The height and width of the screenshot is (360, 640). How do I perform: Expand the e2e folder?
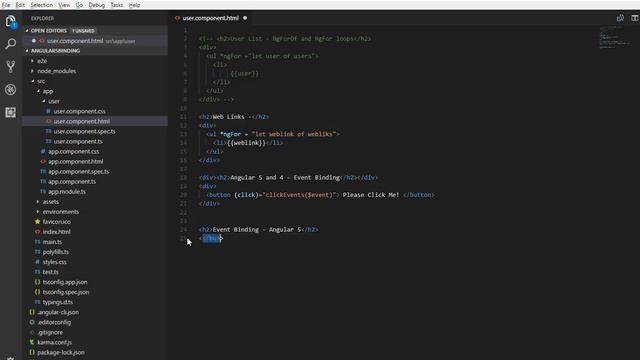(42, 61)
